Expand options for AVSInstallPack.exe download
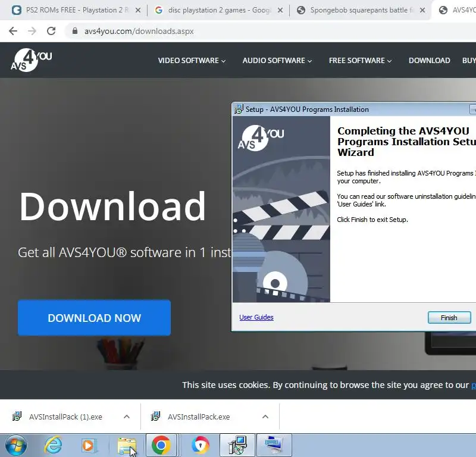Viewport: 476px width, 457px height. click(x=265, y=417)
